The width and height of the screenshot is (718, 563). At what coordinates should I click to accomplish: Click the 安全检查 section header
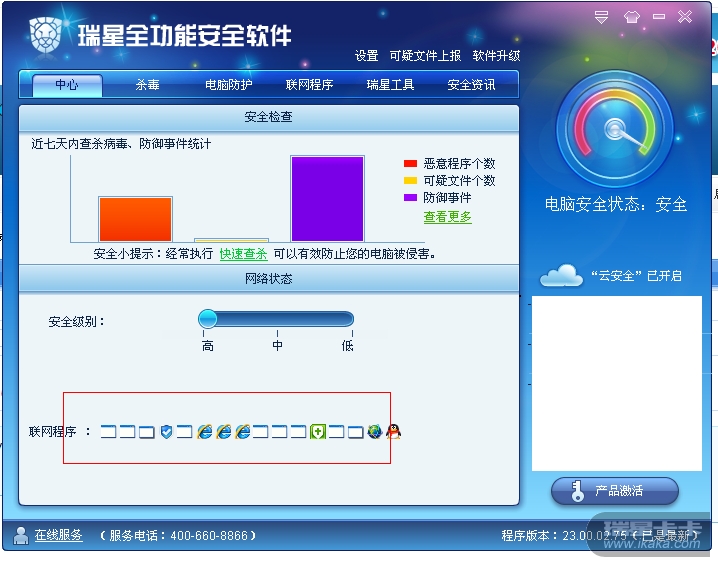point(269,118)
